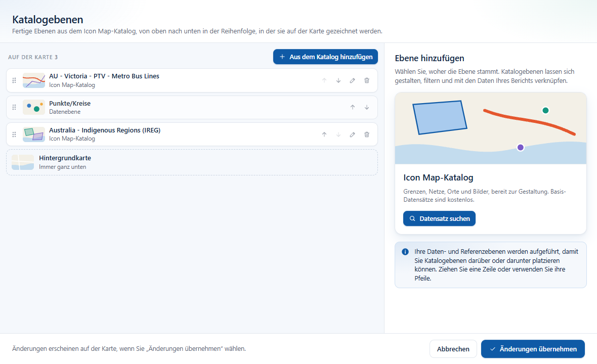Click Icon Map-Katalog illustration image
The width and height of the screenshot is (597, 364).
coord(491,128)
